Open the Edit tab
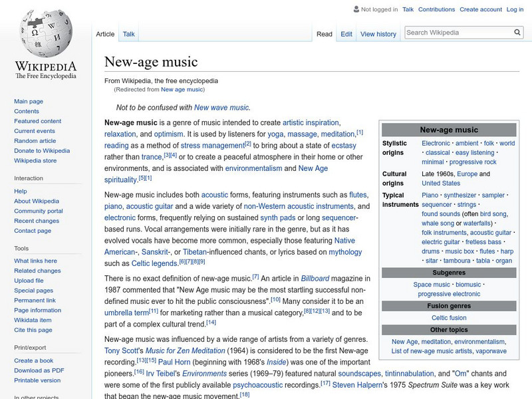 (x=346, y=34)
